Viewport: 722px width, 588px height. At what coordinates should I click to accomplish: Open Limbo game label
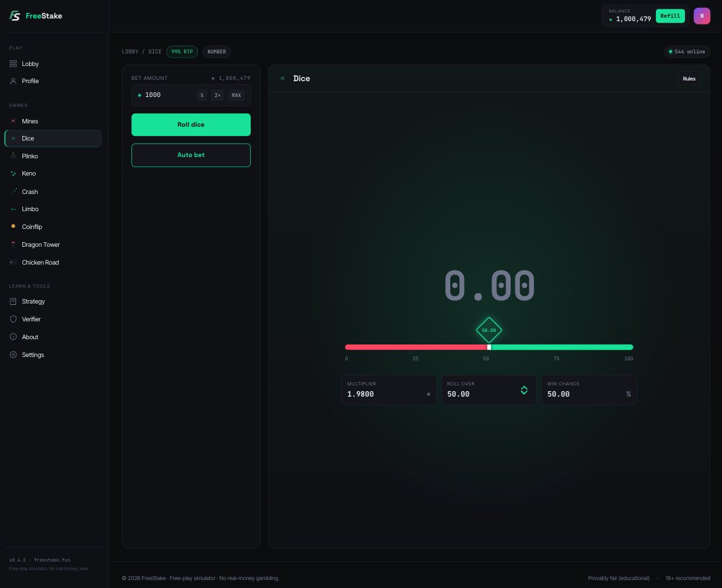pyautogui.click(x=30, y=209)
